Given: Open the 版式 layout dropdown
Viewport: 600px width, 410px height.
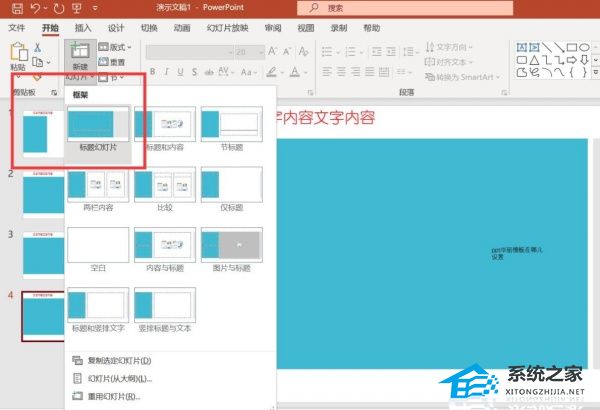Looking at the screenshot, I should pos(118,47).
